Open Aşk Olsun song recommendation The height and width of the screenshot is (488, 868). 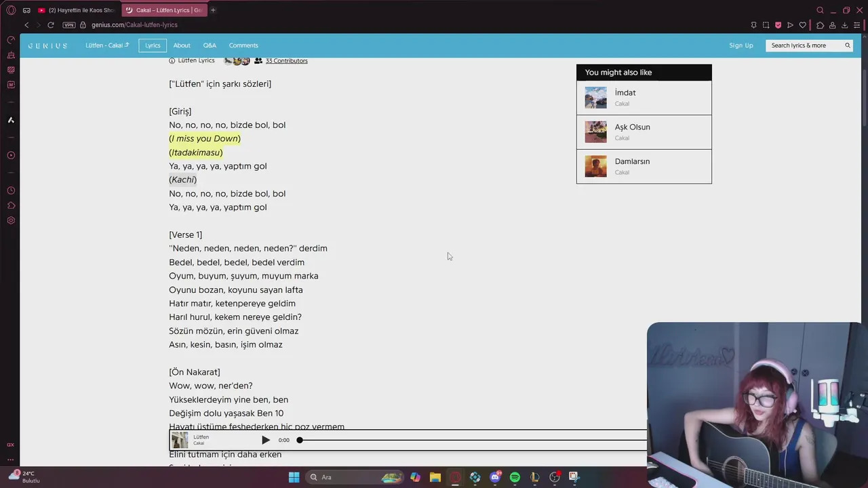(644, 132)
